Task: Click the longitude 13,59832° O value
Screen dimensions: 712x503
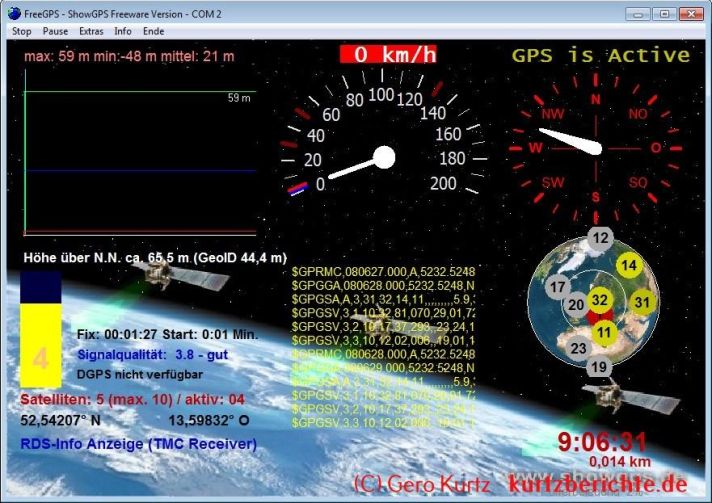Action: click(x=209, y=420)
